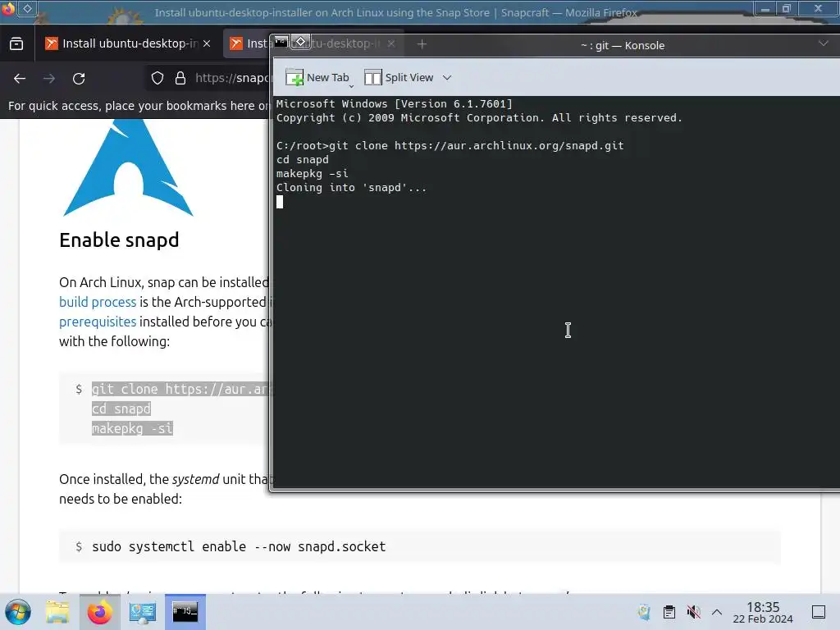Expand Split View dropdown arrow

click(x=447, y=78)
